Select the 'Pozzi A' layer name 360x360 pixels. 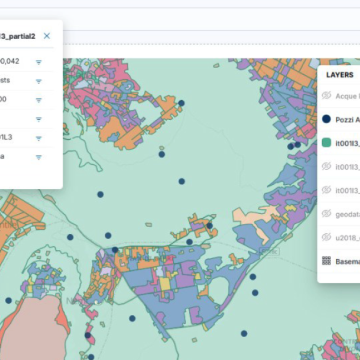[x=347, y=120]
